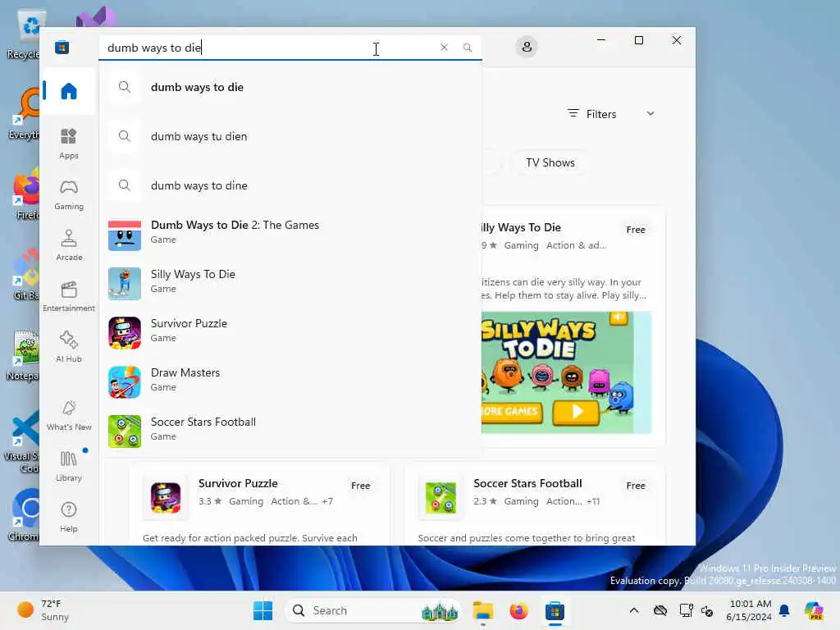Image resolution: width=840 pixels, height=630 pixels.
Task: Go to the Apps section in the sidebar
Action: (69, 144)
